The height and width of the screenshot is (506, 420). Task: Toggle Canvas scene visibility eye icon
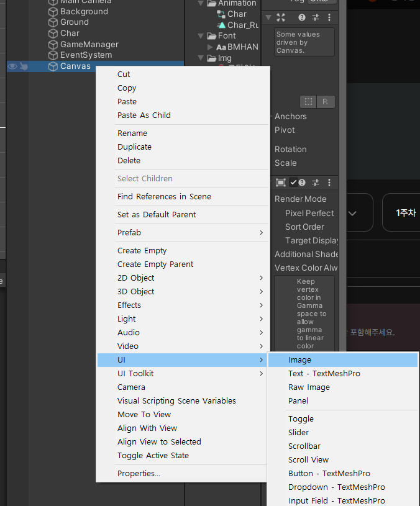tap(12, 66)
